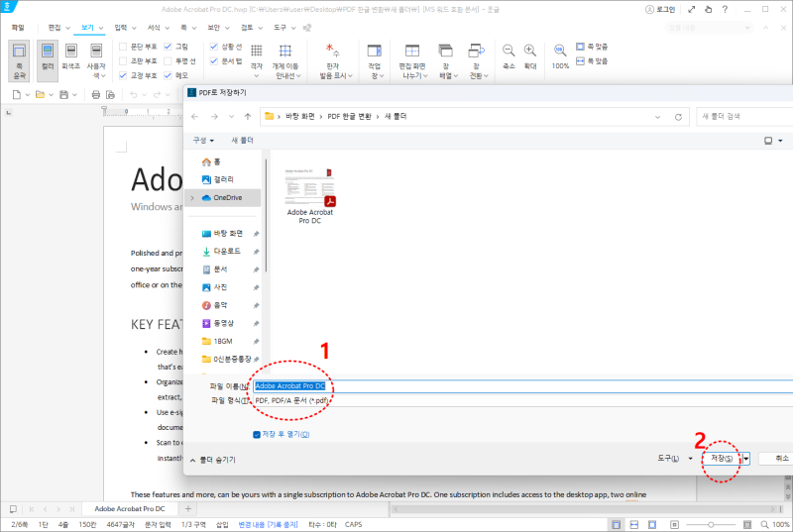Select the 회색조 grayscale view icon

[71, 56]
